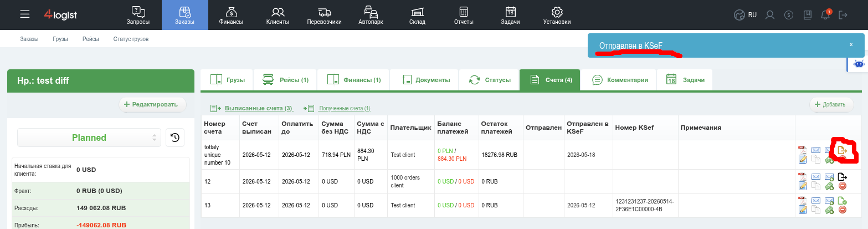
Task: Click the Редактировать button
Action: (x=152, y=104)
